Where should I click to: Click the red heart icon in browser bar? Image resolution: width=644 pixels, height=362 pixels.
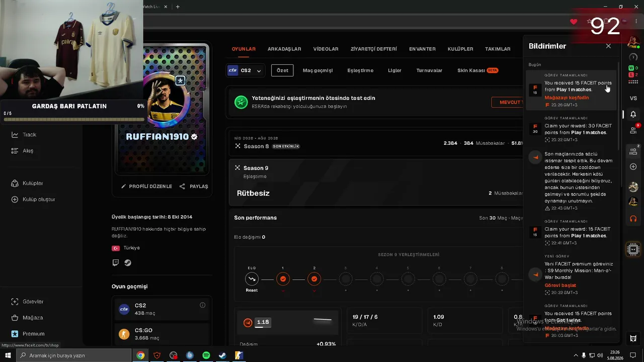pos(574,22)
